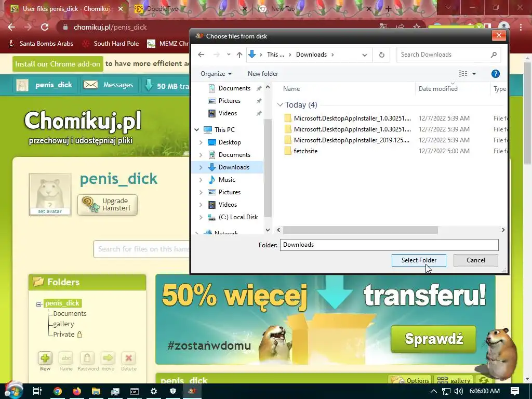532x399 pixels.
Task: Click the Delete folder icon
Action: (x=128, y=358)
